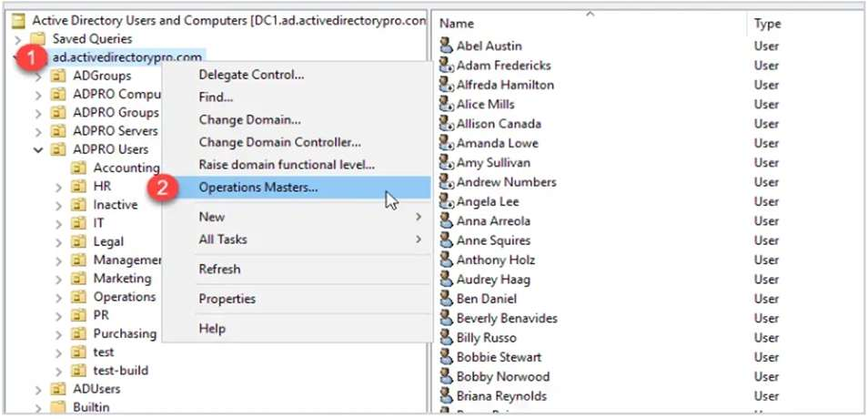Expand the HR organizational unit
Image resolution: width=868 pixels, height=419 pixels.
(58, 188)
